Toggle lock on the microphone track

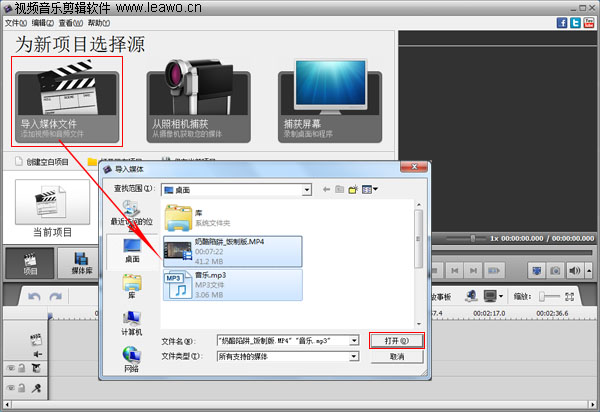(22, 388)
